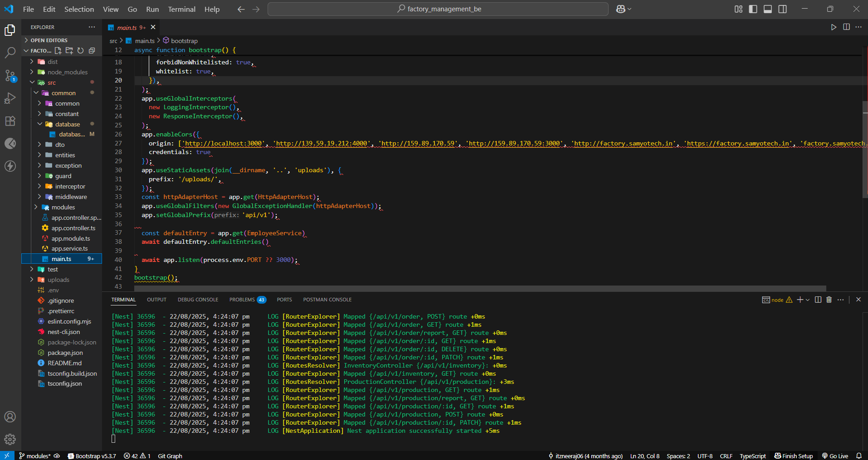Toggle the primary side bar visibility
Image resolution: width=868 pixels, height=460 pixels.
click(753, 9)
